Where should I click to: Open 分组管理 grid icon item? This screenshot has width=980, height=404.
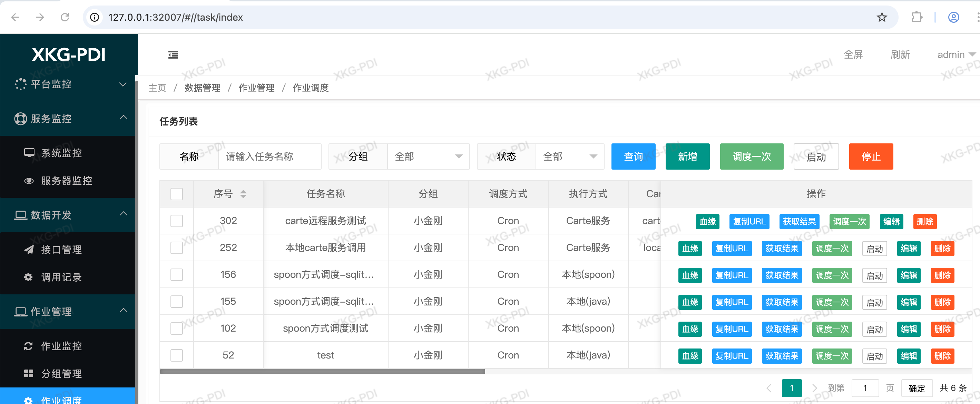(x=29, y=374)
